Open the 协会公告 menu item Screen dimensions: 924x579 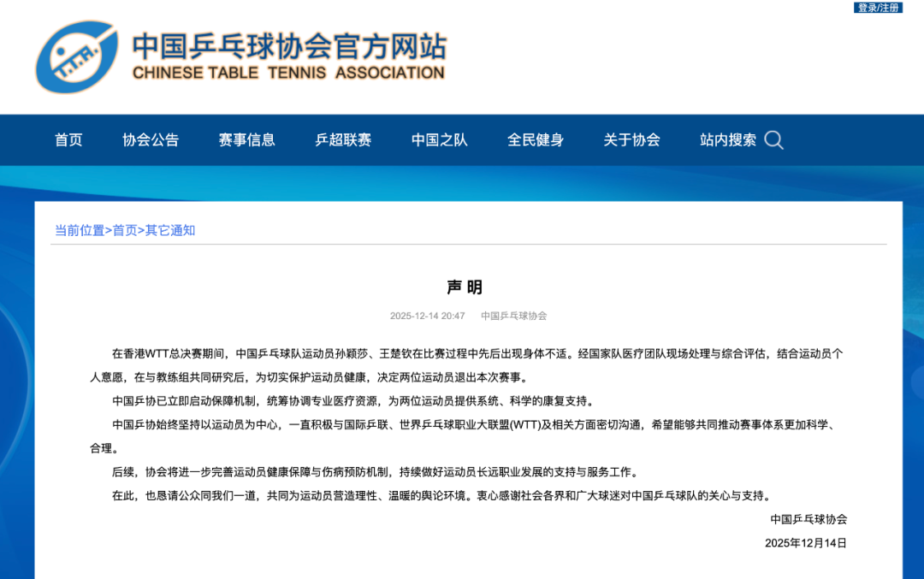pyautogui.click(x=151, y=140)
